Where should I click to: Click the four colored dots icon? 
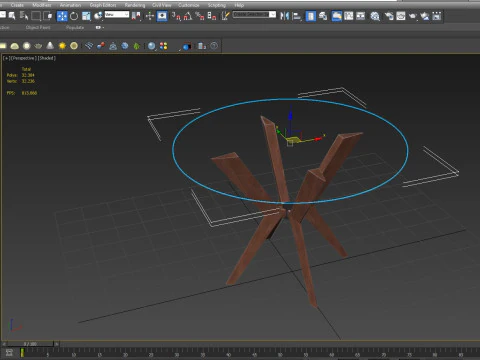click(164, 46)
